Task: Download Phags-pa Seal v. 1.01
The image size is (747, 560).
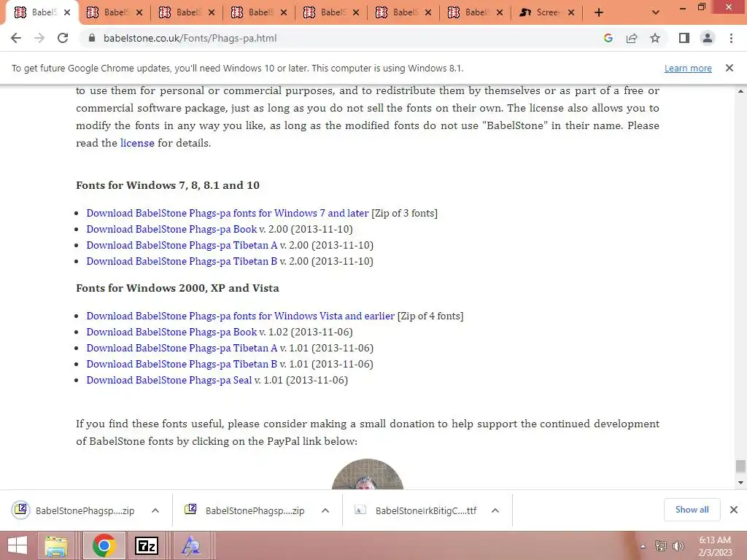Action: pos(169,380)
